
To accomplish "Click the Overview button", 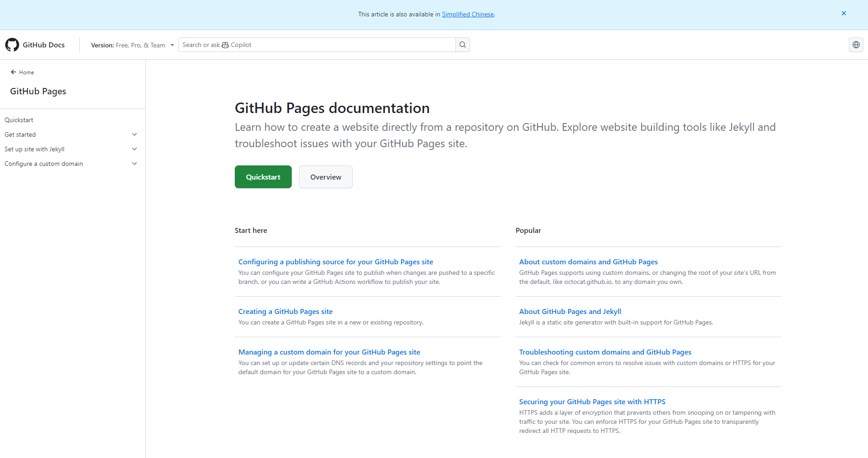I will [x=325, y=177].
